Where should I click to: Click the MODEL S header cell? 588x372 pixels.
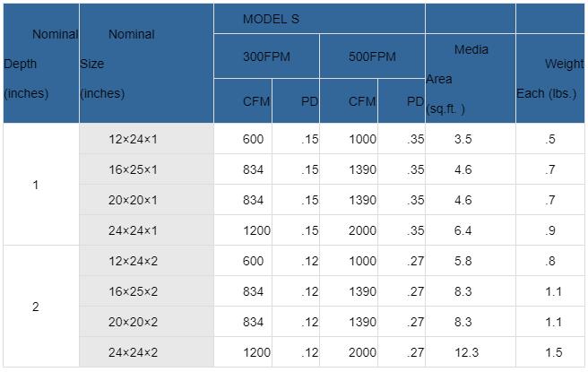[319, 19]
